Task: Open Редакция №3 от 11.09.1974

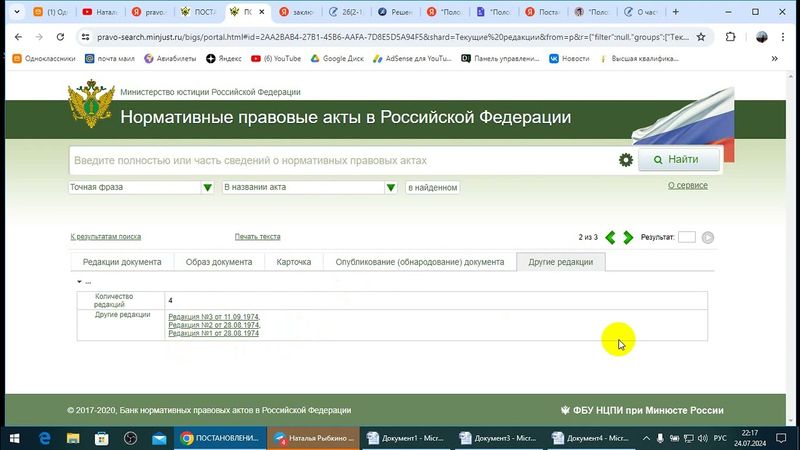Action: (x=213, y=317)
